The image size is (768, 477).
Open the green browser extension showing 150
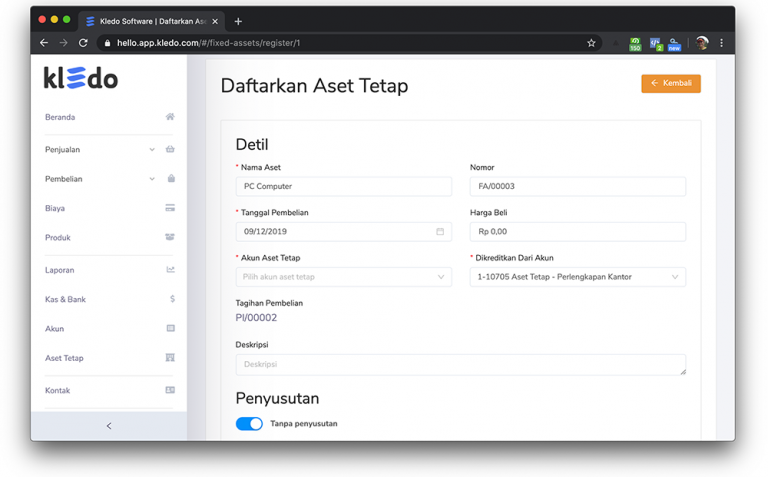(x=635, y=44)
